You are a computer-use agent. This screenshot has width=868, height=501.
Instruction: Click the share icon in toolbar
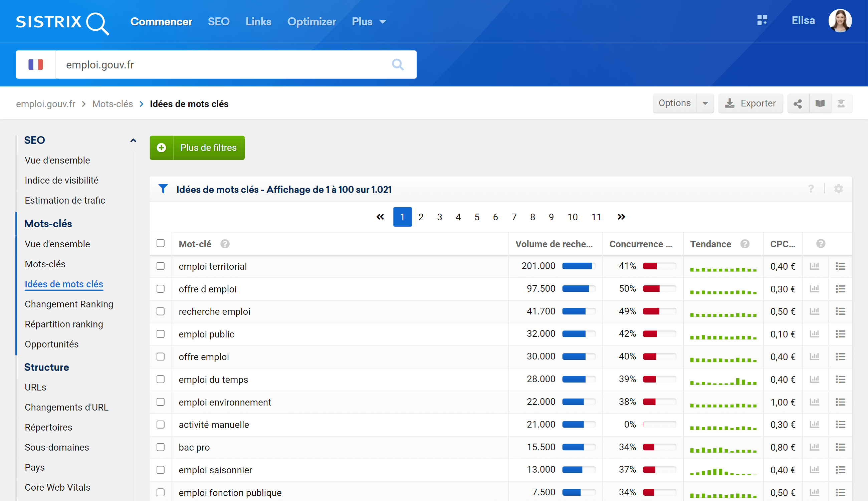coord(798,103)
